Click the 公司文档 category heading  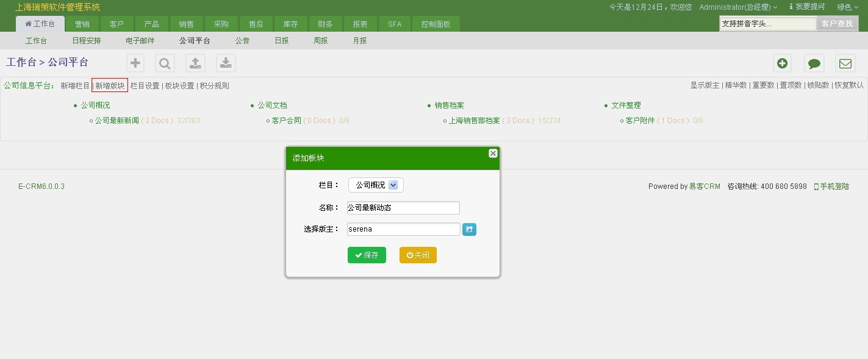coord(272,105)
